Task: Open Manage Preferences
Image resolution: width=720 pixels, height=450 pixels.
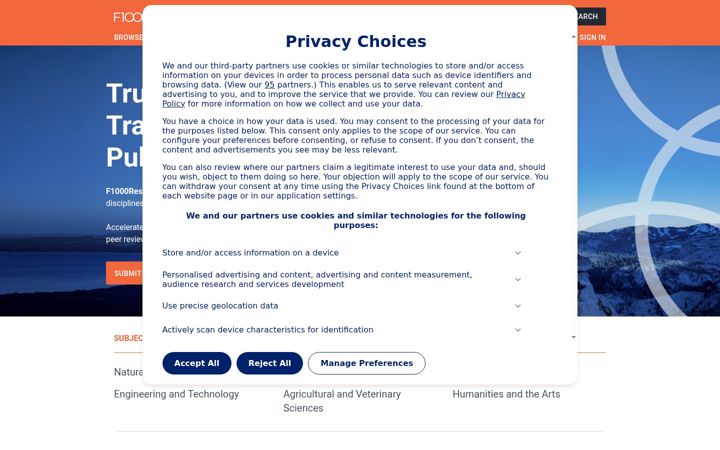Action: (x=366, y=363)
